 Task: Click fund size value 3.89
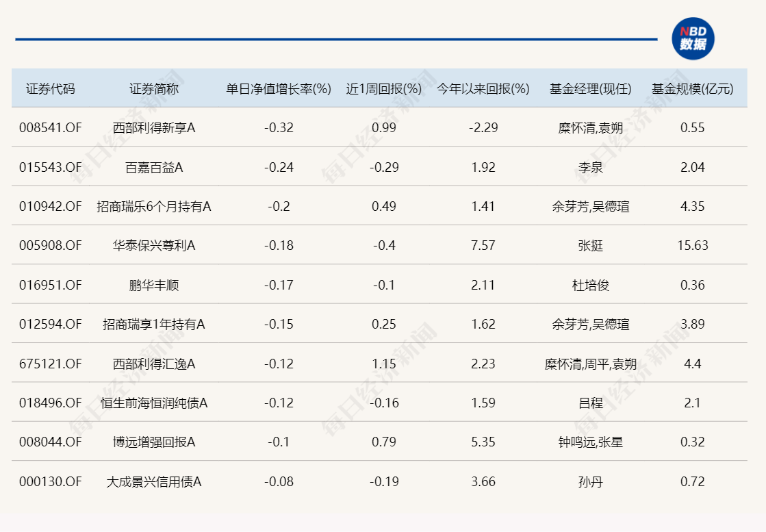click(693, 325)
